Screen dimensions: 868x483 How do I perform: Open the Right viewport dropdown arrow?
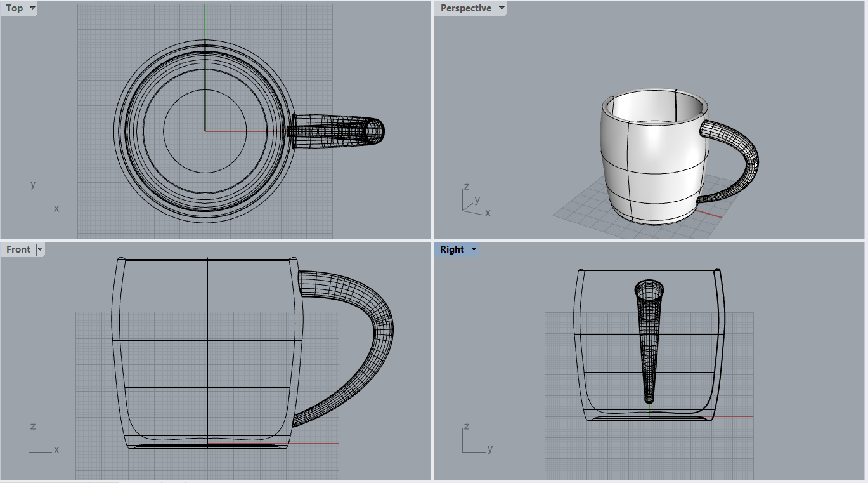click(474, 249)
